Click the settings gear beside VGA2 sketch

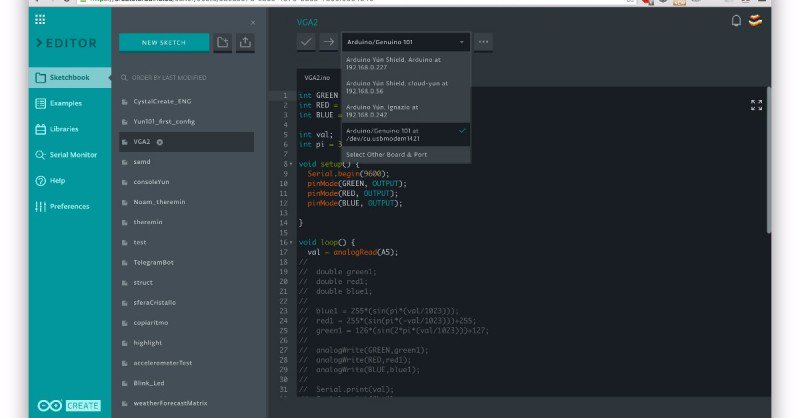click(x=160, y=142)
